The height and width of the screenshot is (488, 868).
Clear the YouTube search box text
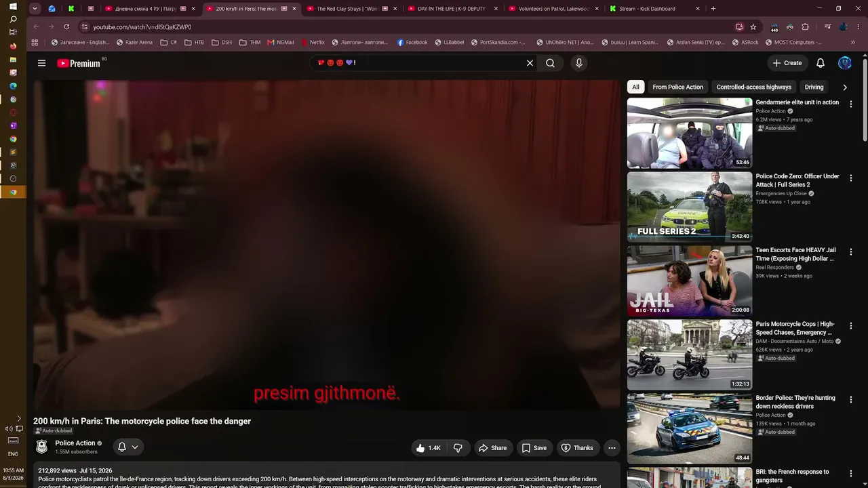point(530,63)
